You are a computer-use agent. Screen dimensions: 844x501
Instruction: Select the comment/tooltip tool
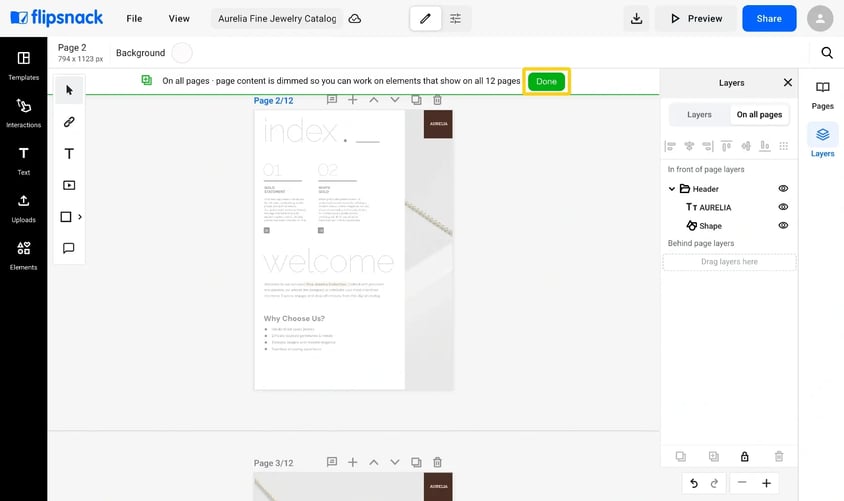tap(69, 248)
